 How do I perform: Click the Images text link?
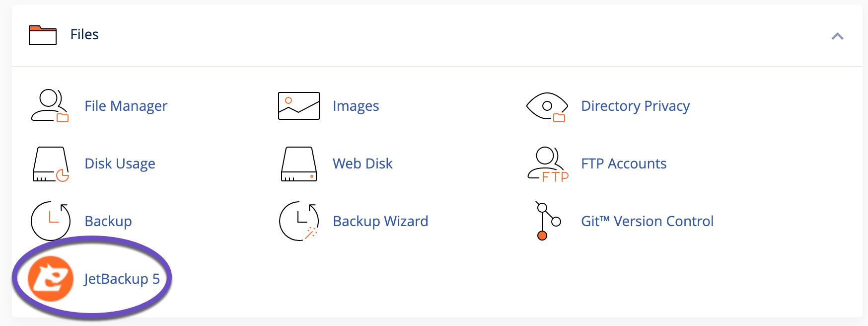[356, 106]
